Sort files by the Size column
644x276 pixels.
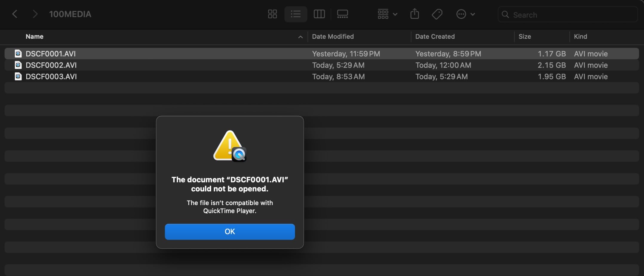(x=525, y=37)
